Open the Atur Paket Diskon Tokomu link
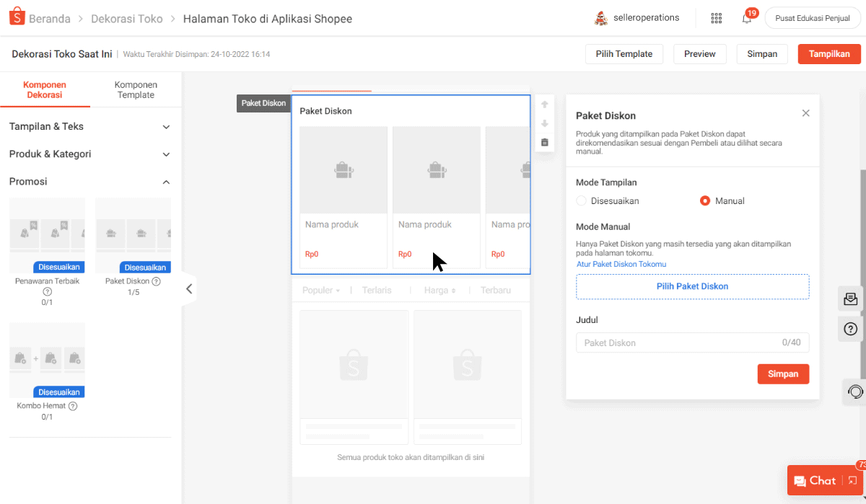This screenshot has width=866, height=504. (x=621, y=264)
